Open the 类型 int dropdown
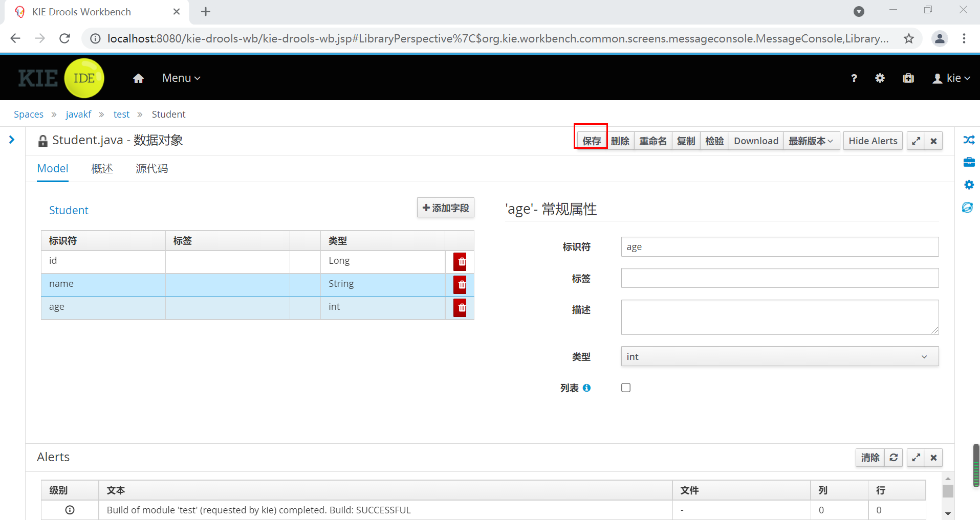The width and height of the screenshot is (980, 520). 780,356
